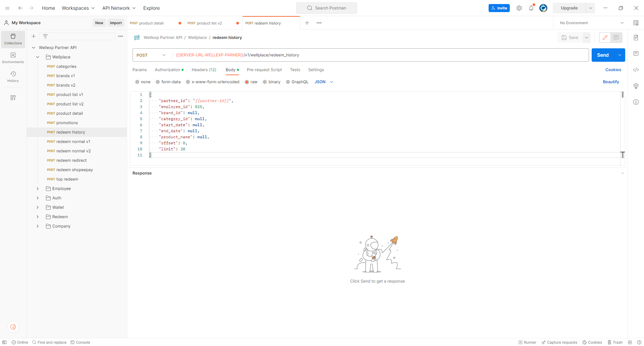This screenshot has height=346, width=644.
Task: Expand the Employee folder
Action: (x=38, y=189)
